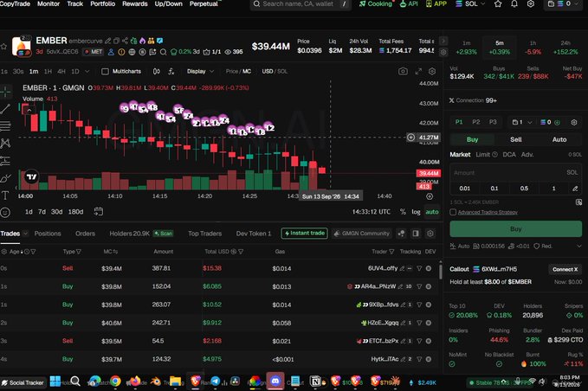The width and height of the screenshot is (588, 391).
Task: Click the Instant trade button
Action: pos(305,233)
